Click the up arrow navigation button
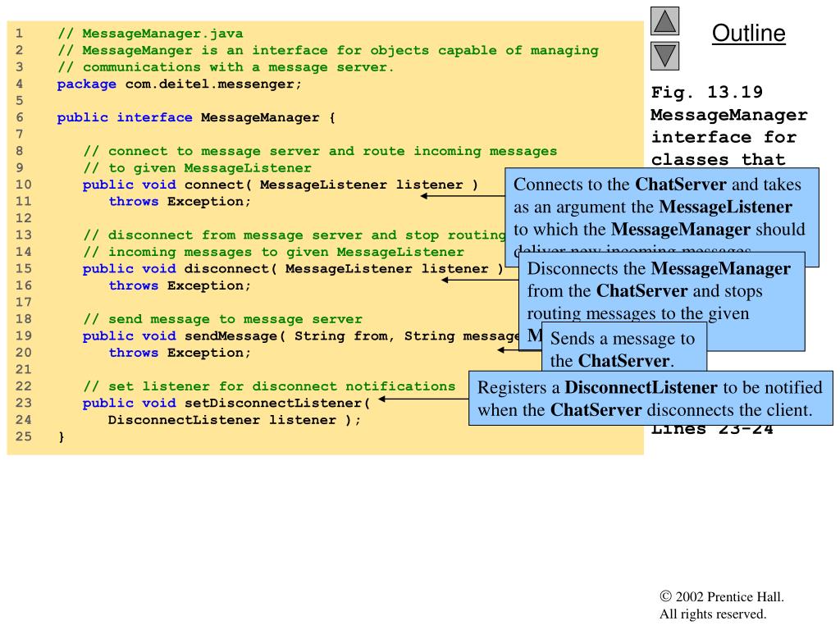 click(x=664, y=21)
